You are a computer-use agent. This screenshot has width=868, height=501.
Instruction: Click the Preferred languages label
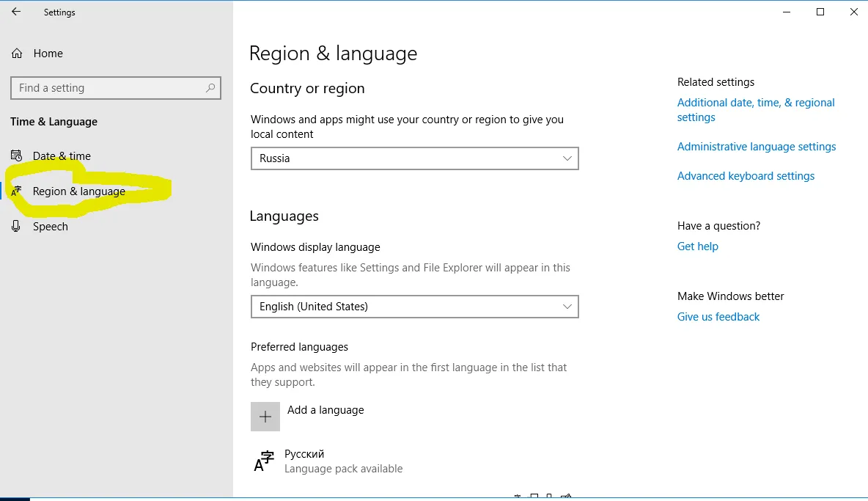[299, 347]
